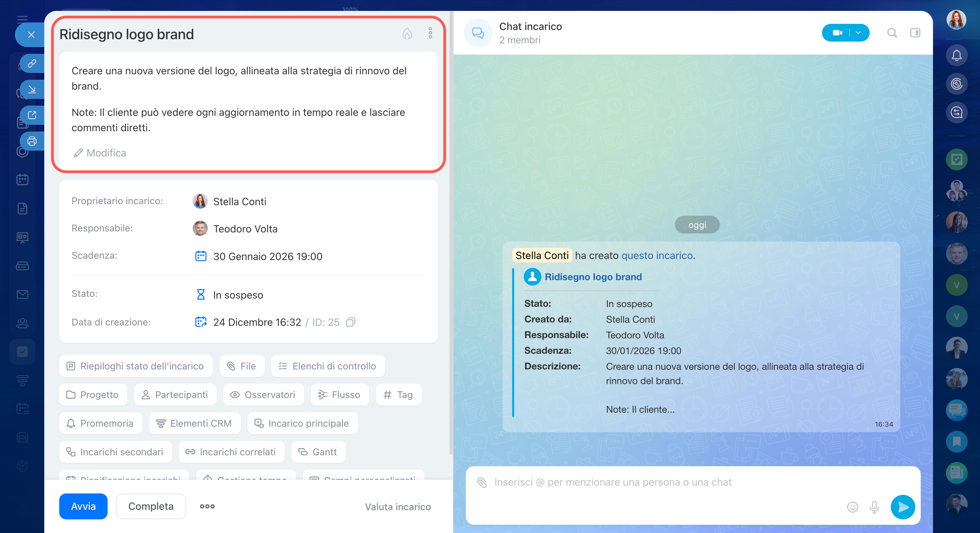Toggle the chat sidebar panel
Screen dimensions: 980x533
click(x=915, y=33)
